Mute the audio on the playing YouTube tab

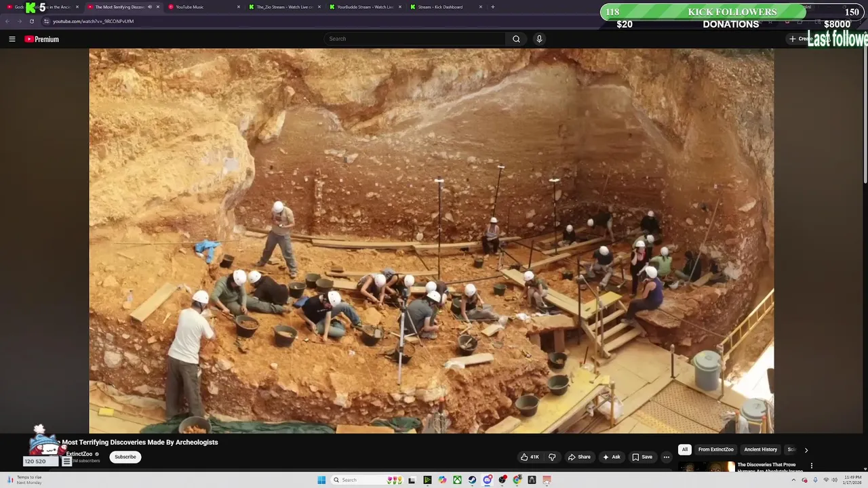point(149,7)
